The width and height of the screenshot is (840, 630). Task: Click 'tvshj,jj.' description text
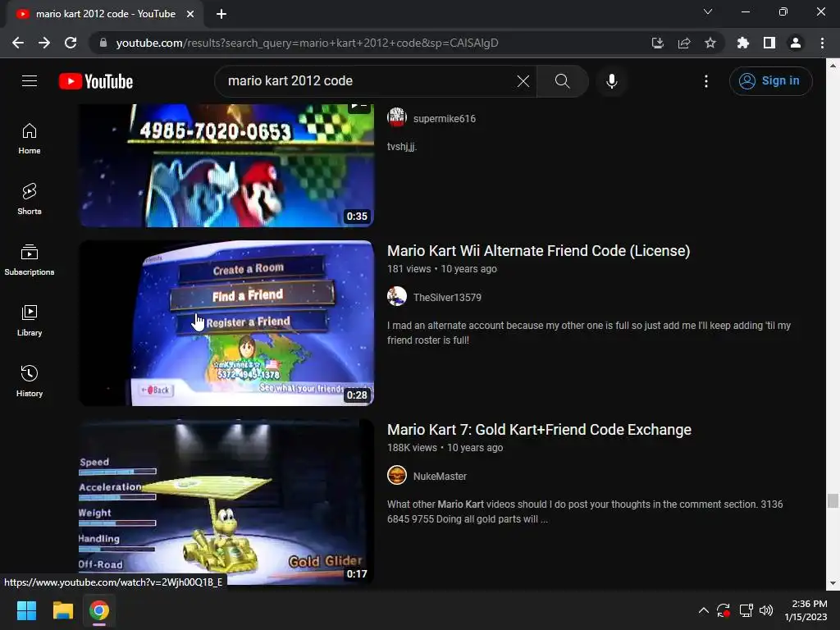(x=402, y=147)
